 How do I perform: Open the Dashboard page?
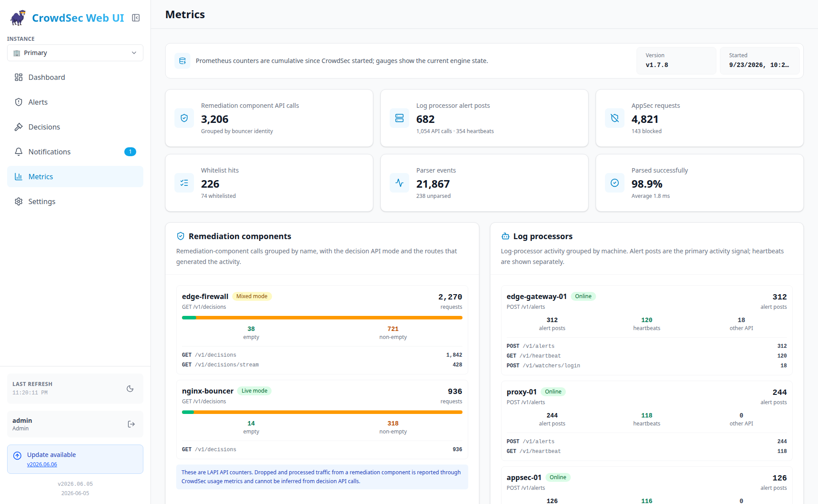point(75,77)
